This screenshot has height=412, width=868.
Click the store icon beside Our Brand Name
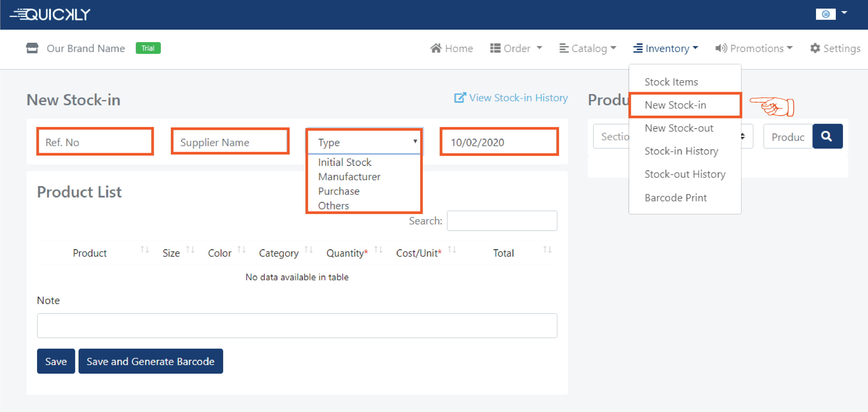click(32, 48)
